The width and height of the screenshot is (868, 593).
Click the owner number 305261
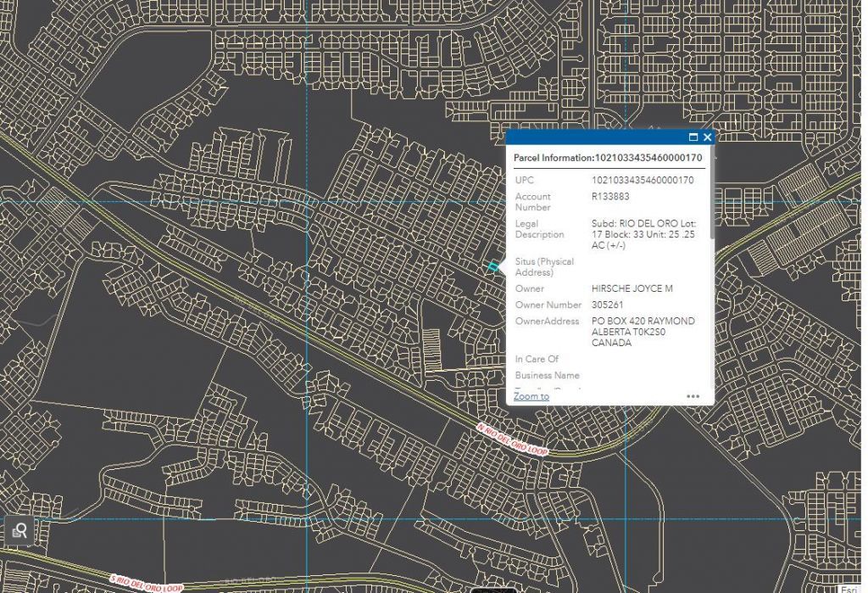click(610, 305)
